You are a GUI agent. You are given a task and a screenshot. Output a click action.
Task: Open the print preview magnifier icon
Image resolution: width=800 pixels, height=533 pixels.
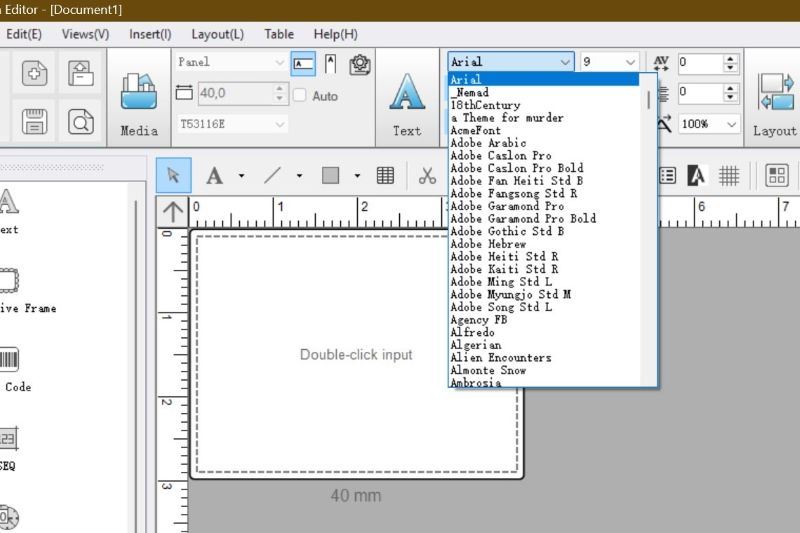[81, 122]
